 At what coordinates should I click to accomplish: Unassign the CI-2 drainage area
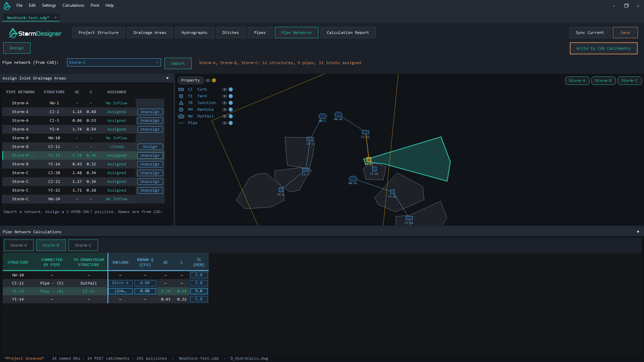150,112
